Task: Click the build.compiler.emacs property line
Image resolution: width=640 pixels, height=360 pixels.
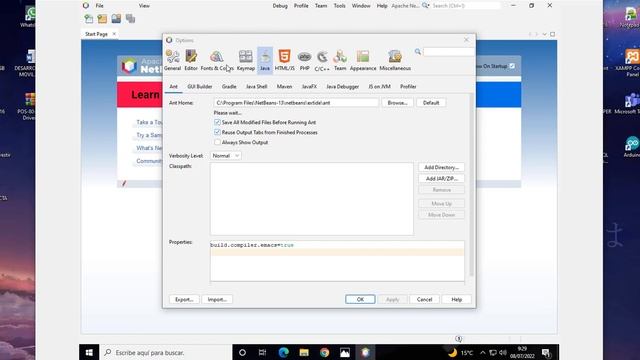Action: (337, 245)
